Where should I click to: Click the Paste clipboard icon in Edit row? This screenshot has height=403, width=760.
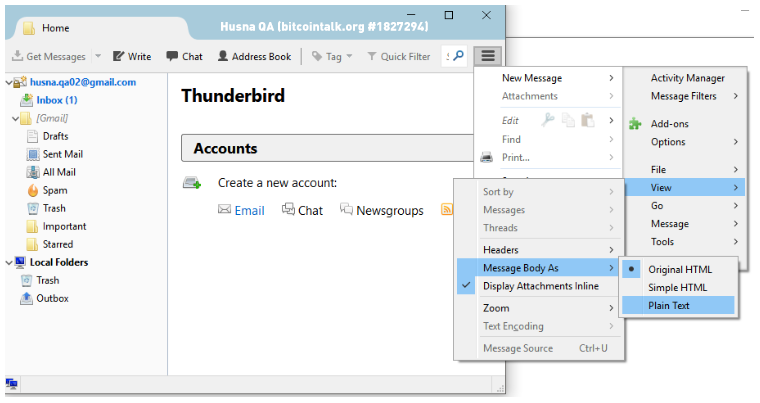pos(587,120)
